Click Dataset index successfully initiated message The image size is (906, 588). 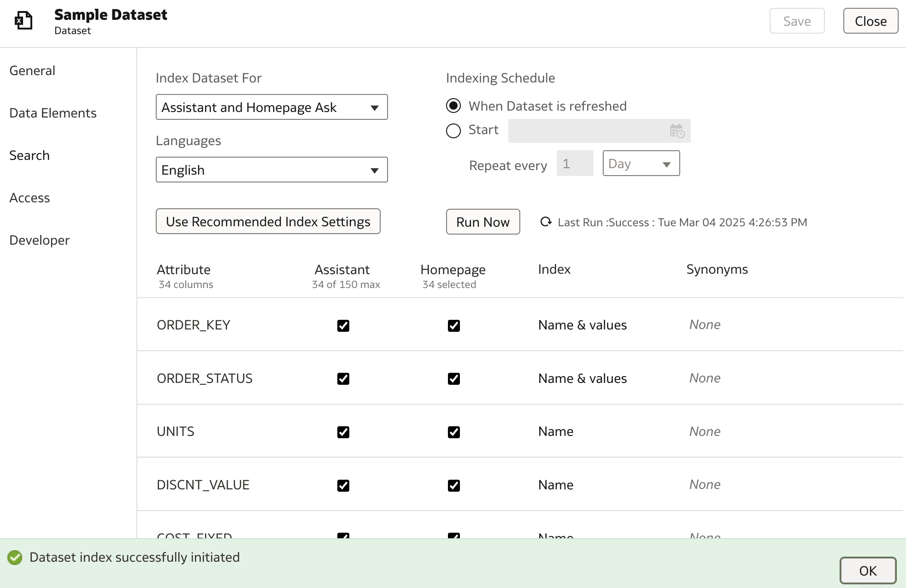pos(135,557)
